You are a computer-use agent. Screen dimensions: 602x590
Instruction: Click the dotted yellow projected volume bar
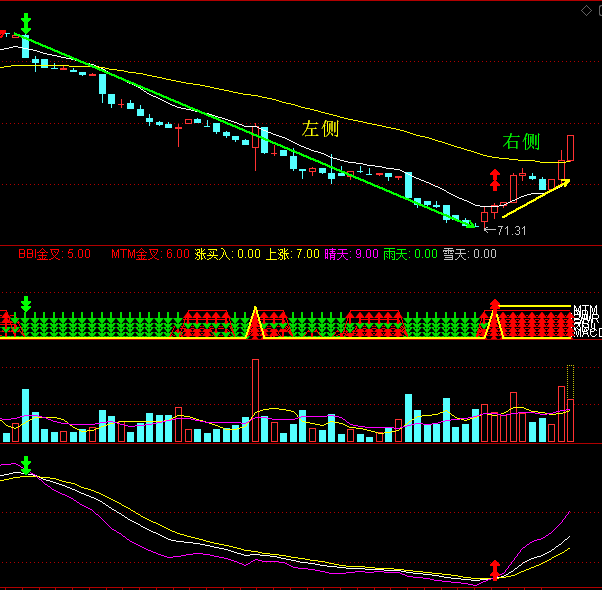571,382
